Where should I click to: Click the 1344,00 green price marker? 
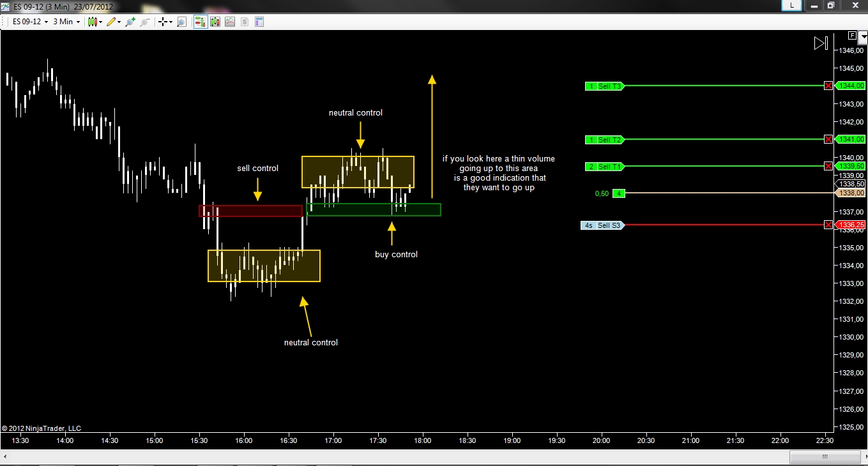pos(851,86)
